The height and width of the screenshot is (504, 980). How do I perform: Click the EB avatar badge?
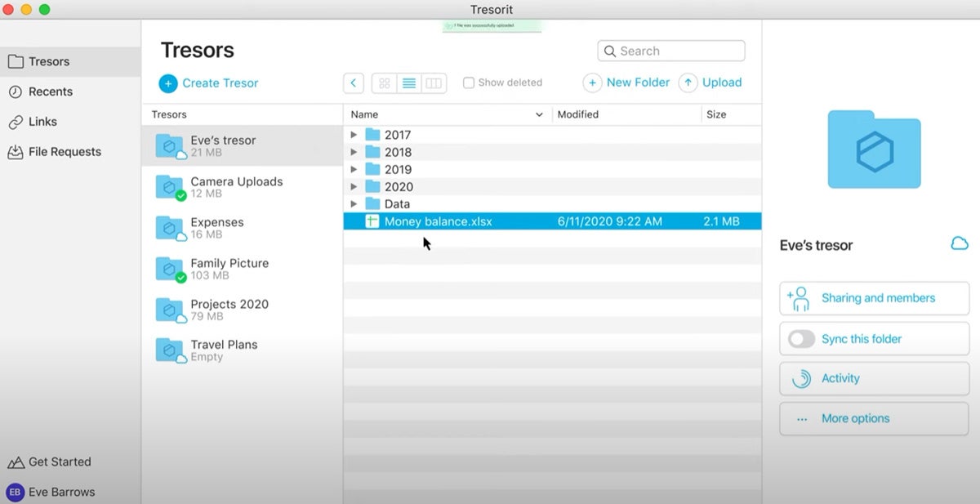15,492
